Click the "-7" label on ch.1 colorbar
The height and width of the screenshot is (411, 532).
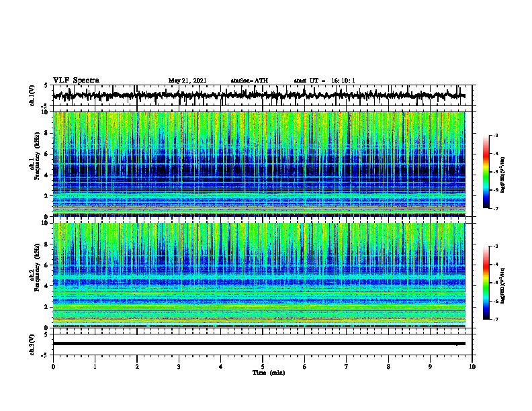pyautogui.click(x=495, y=208)
